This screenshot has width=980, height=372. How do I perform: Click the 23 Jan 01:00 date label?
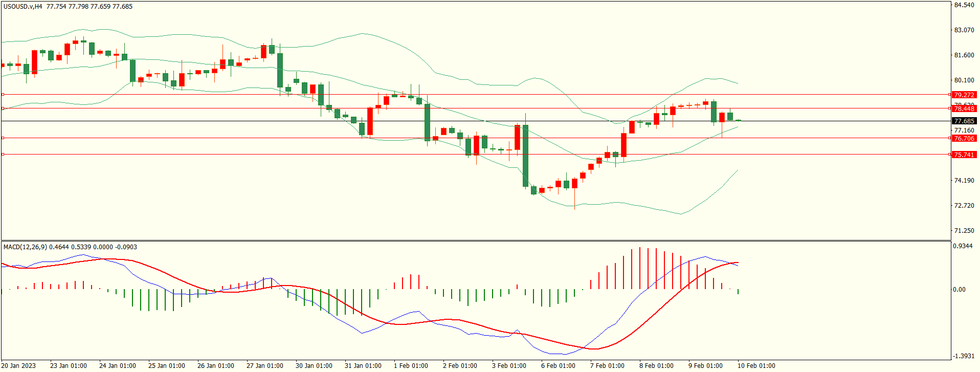(x=69, y=366)
